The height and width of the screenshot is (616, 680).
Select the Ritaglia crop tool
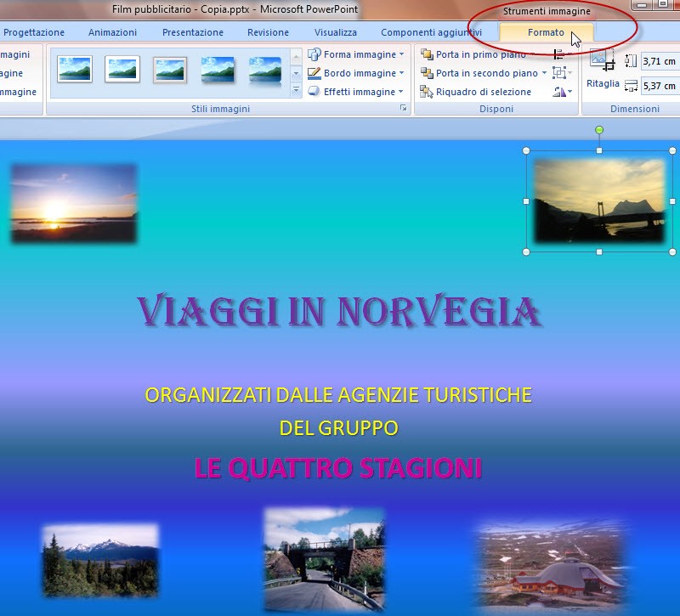[x=603, y=68]
